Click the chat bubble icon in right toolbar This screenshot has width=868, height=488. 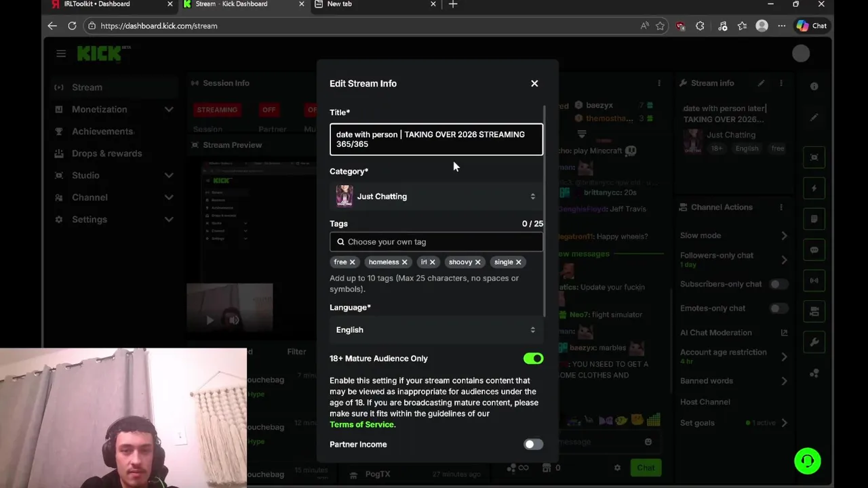pos(814,250)
